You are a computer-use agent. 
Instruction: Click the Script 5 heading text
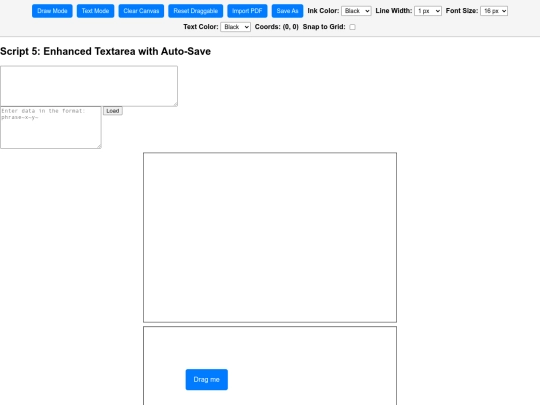(105, 51)
